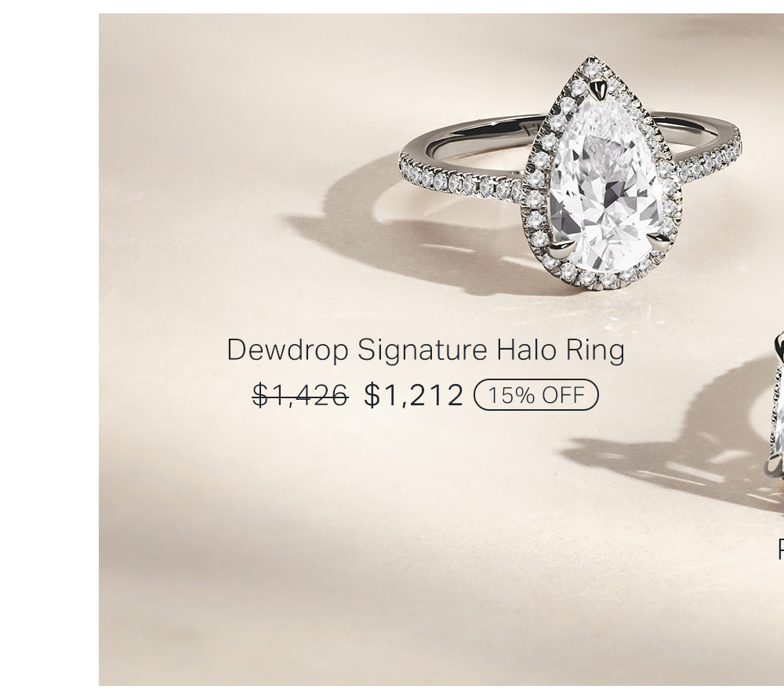Open the Dewdrop Signature Halo Ring title link
The height and width of the screenshot is (693, 784).
(x=426, y=350)
